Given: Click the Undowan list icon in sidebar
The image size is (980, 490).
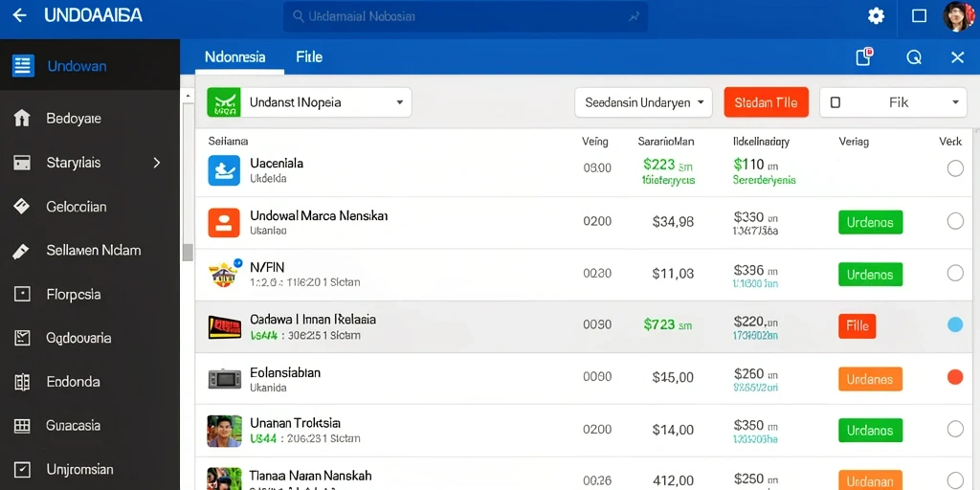Looking at the screenshot, I should coord(23,66).
